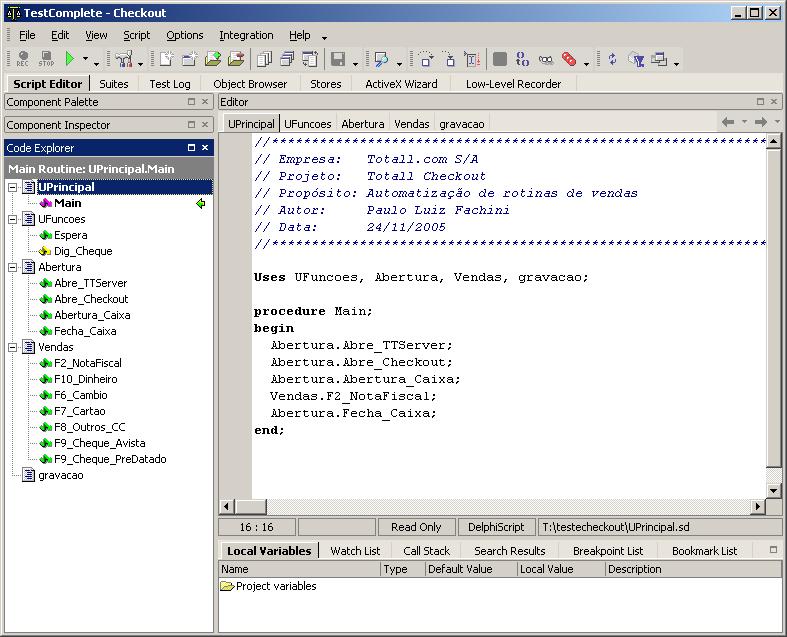Select Abre_TTServer routine in the tree
This screenshot has height=637, width=787.
pos(90,284)
